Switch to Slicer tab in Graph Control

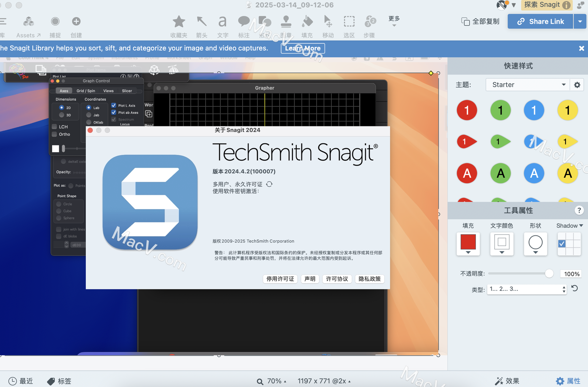coord(127,91)
